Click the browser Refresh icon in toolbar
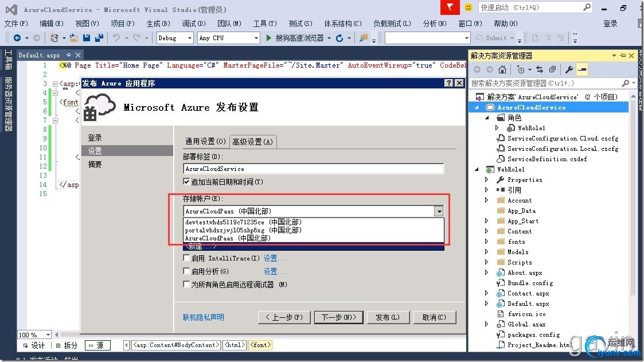 point(339,38)
